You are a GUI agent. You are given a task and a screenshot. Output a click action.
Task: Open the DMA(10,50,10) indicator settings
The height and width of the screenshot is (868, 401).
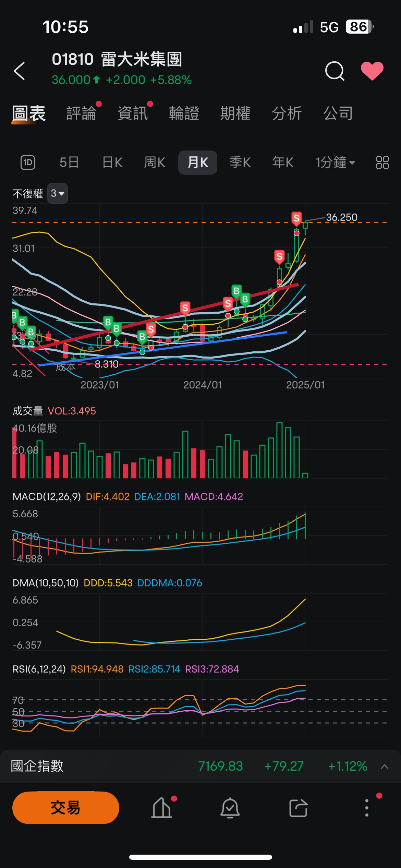46,583
